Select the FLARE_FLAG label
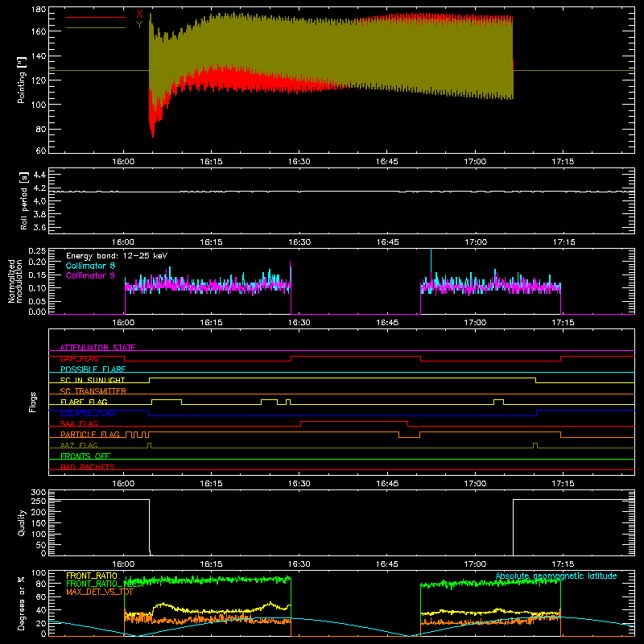Viewport: 644px width, 644px height. coord(84,402)
